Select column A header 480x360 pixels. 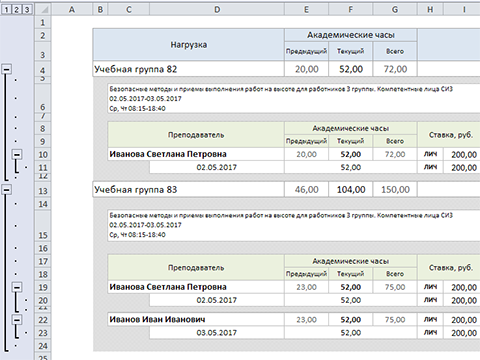point(72,10)
